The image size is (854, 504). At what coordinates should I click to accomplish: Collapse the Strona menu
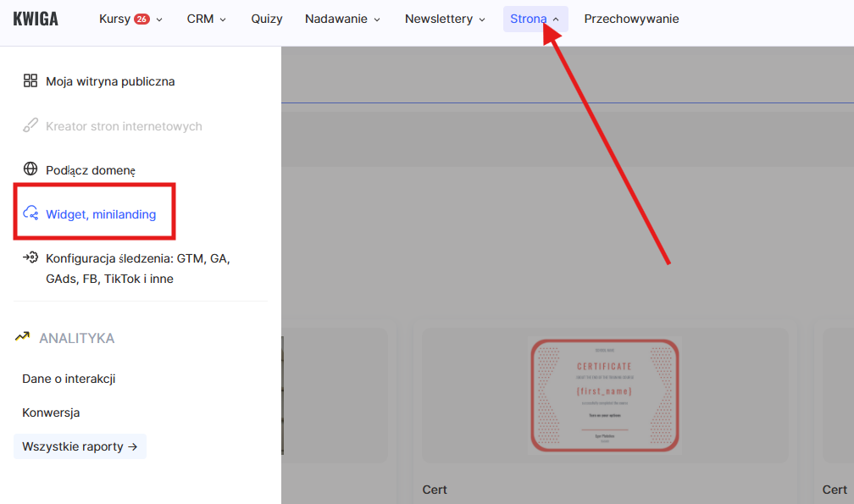tap(535, 19)
